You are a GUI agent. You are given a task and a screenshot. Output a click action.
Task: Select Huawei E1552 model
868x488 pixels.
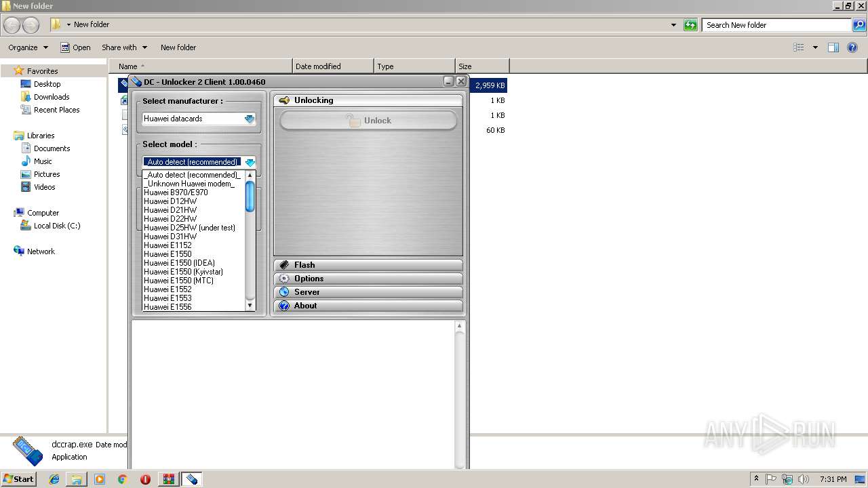click(x=193, y=289)
